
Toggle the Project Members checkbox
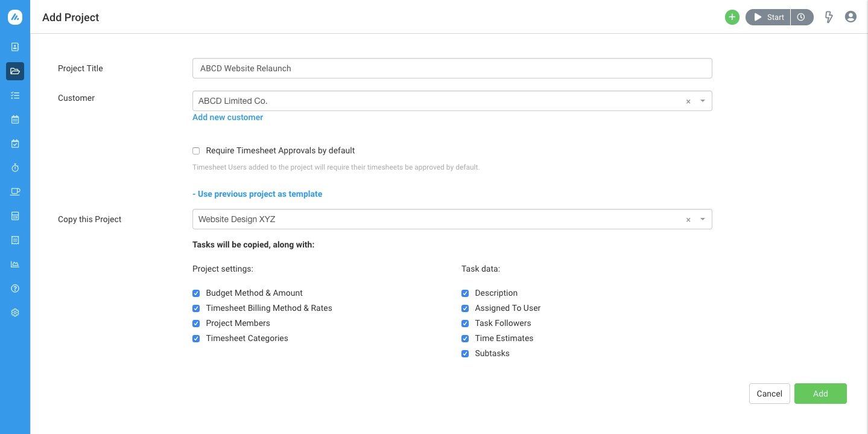[196, 324]
